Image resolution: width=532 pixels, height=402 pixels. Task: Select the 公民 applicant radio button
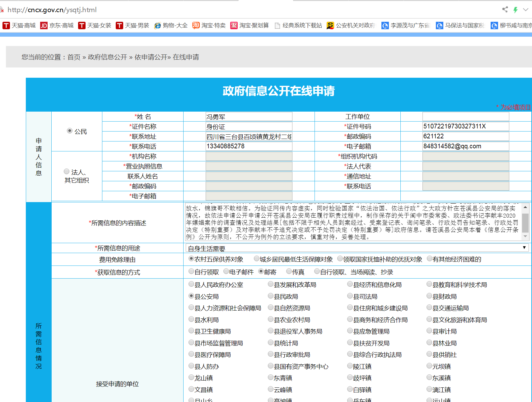point(70,131)
